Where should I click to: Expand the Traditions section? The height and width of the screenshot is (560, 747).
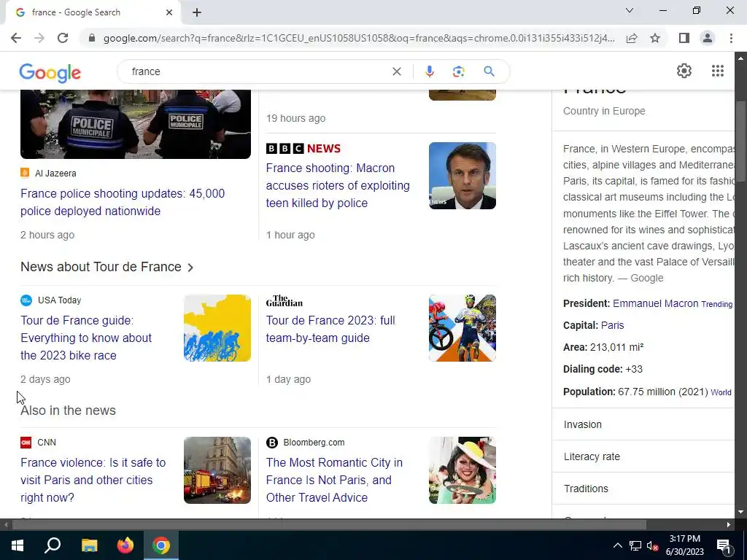(x=643, y=489)
